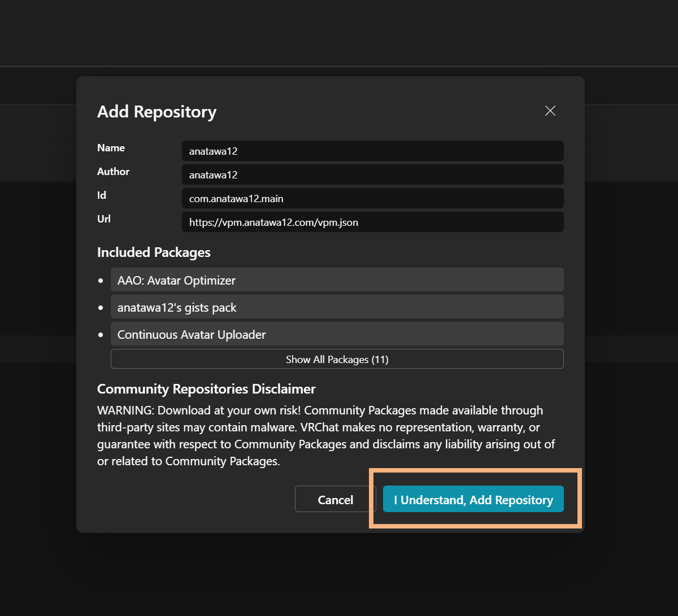The width and height of the screenshot is (678, 616).
Task: Select anatawa12's gists pack entry
Action: [x=337, y=307]
